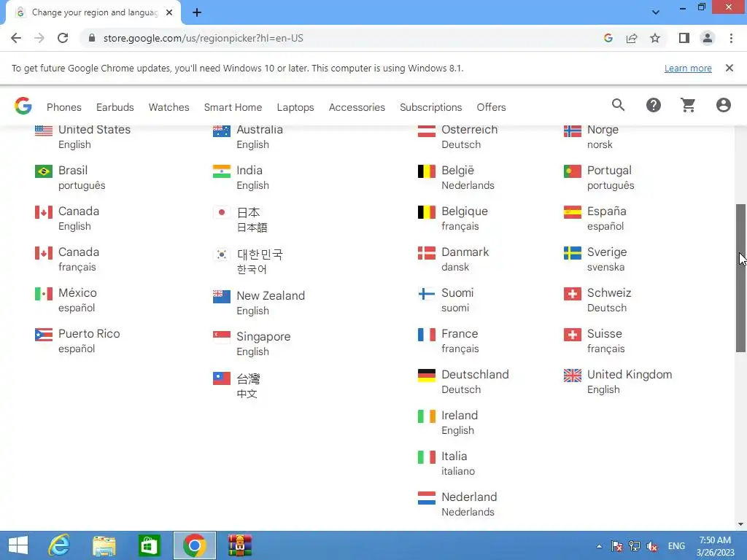Open Chrome three-dot menu

tap(731, 38)
